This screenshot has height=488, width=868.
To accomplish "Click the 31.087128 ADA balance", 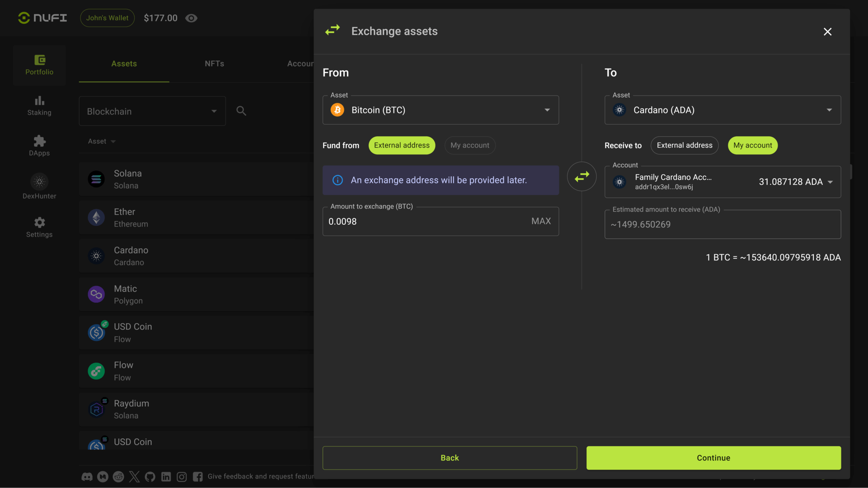I will (x=790, y=182).
